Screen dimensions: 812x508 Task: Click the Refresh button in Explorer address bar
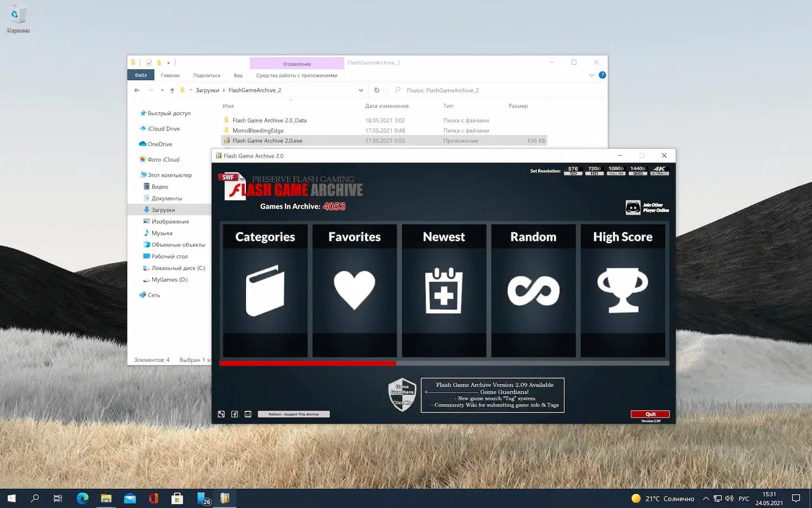377,90
